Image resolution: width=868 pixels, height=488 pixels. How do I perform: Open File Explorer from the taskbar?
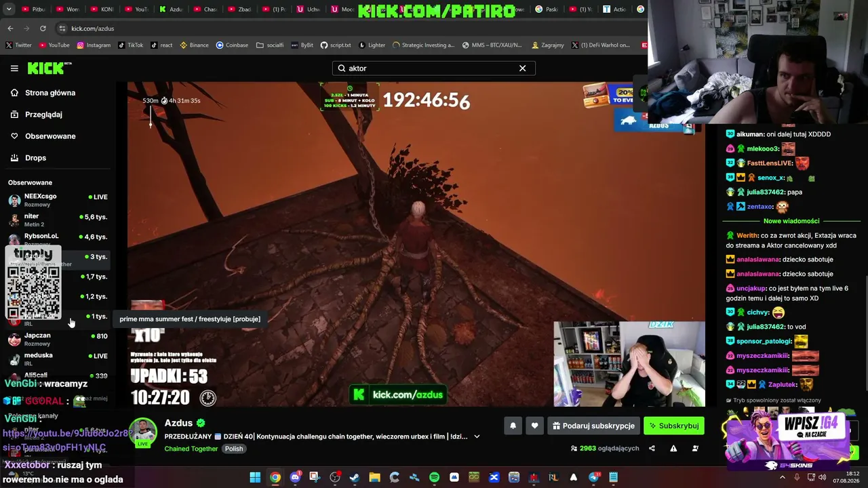tap(374, 478)
